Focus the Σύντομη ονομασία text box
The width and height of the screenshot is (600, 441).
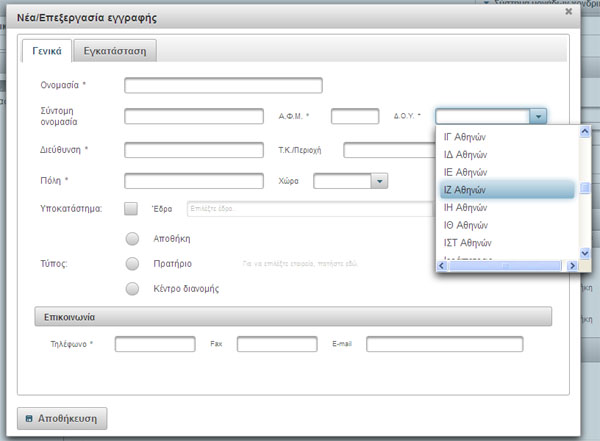tap(194, 116)
